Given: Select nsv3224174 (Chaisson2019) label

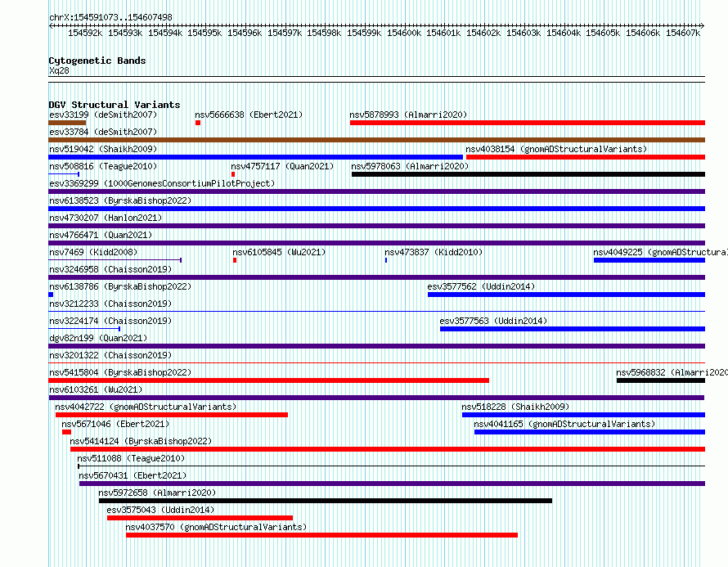Looking at the screenshot, I should point(110,321).
